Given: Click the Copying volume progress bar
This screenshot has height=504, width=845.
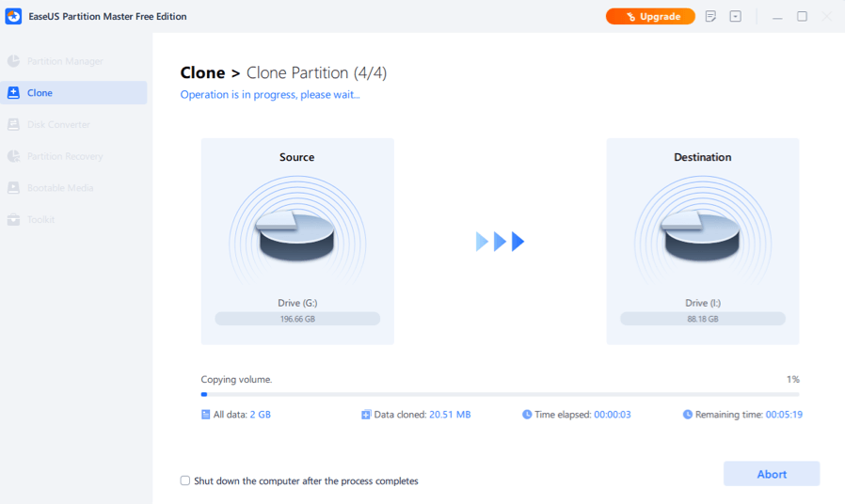Looking at the screenshot, I should (x=500, y=395).
